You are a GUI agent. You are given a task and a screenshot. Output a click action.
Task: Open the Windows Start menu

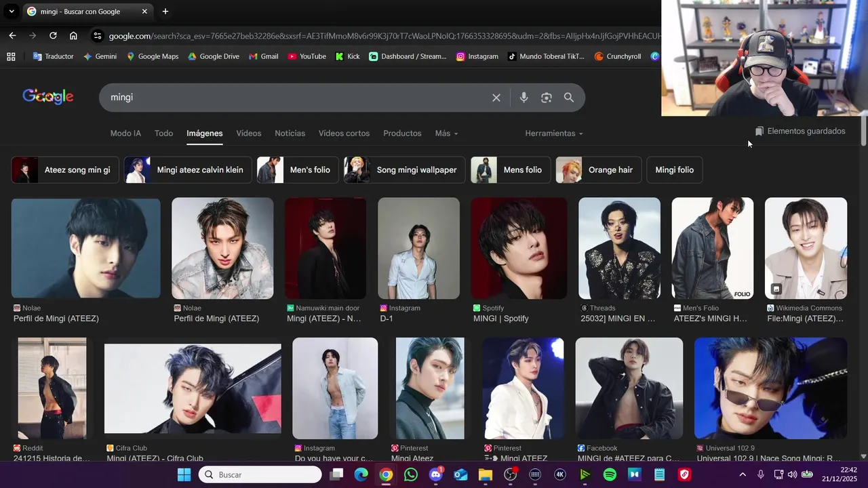click(184, 475)
